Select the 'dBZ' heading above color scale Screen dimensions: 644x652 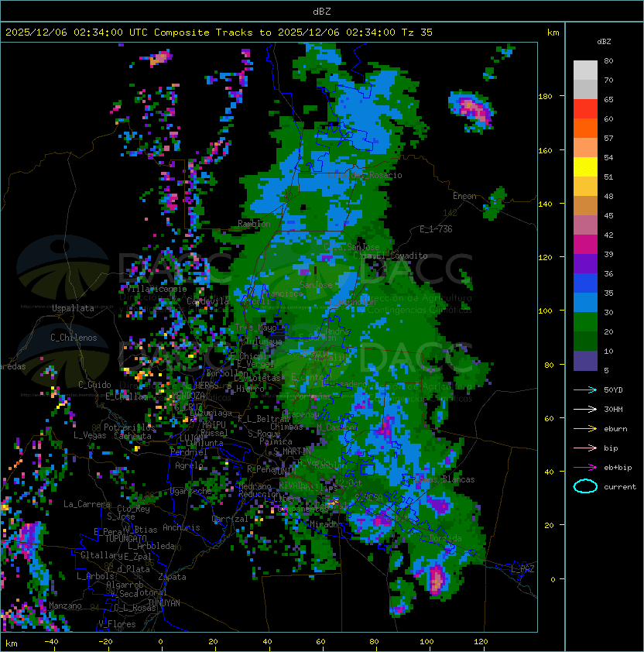coord(604,42)
